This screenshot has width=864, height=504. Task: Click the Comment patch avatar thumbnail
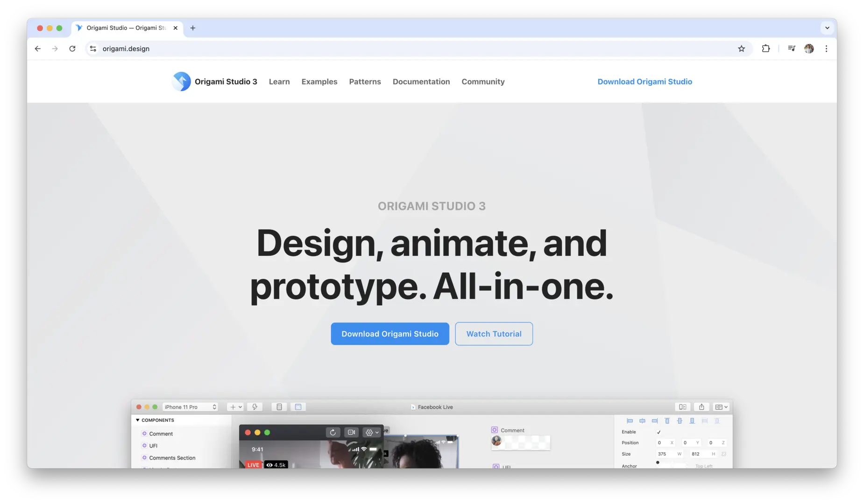[x=496, y=441]
